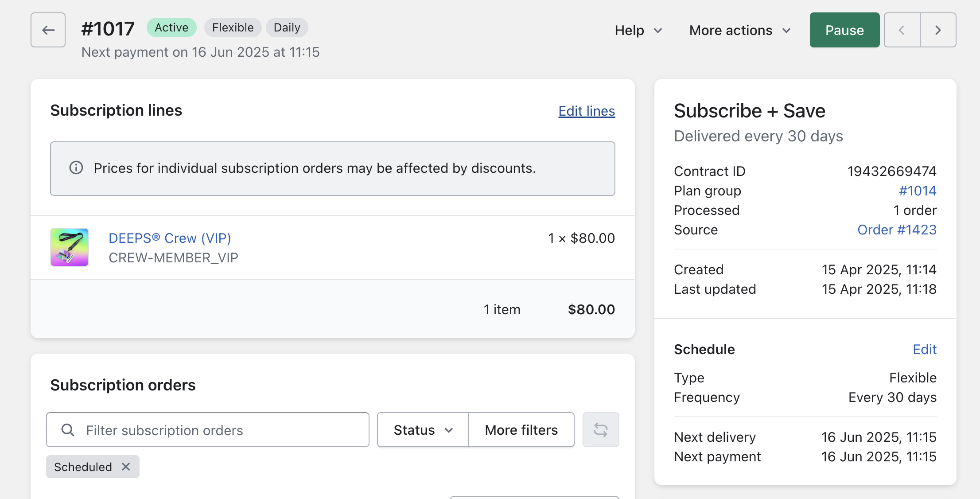Expand the Help dropdown
This screenshot has width=980, height=499.
(x=638, y=30)
